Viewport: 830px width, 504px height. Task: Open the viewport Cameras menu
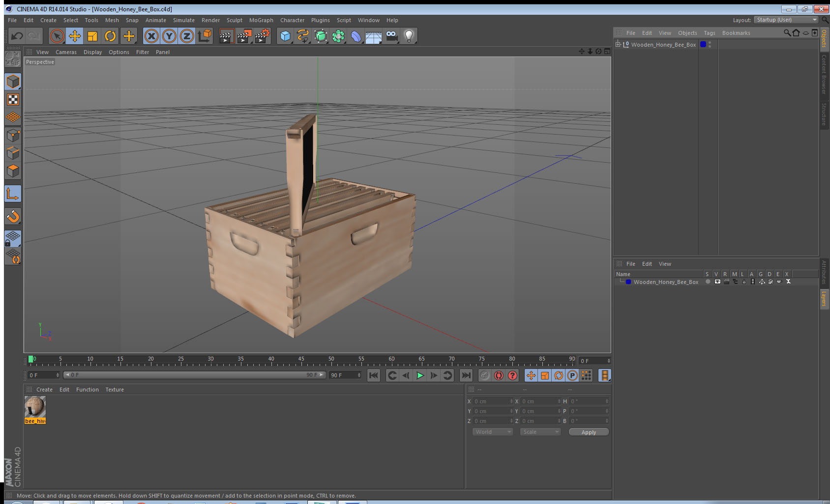pyautogui.click(x=66, y=52)
